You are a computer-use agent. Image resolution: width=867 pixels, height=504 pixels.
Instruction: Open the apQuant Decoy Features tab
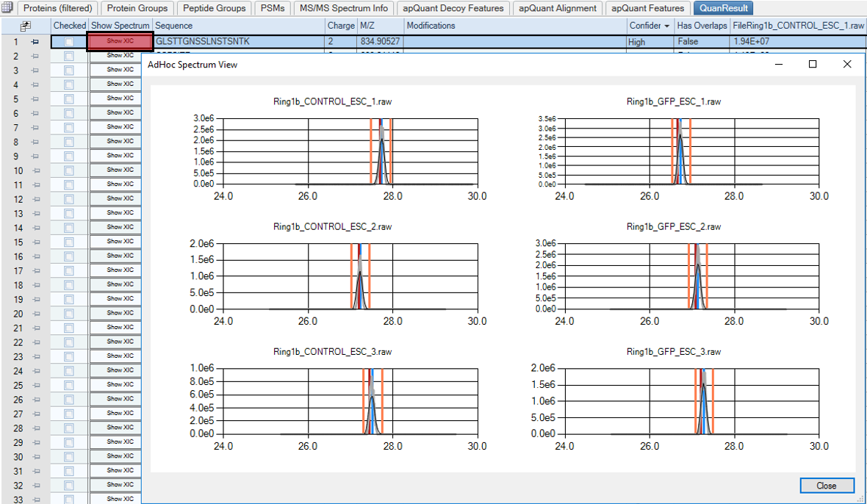click(x=453, y=8)
